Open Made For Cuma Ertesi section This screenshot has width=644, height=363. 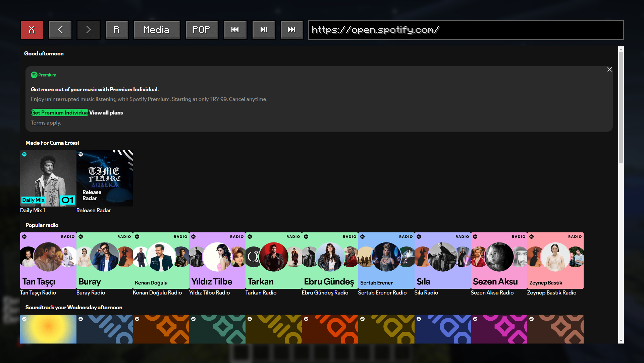tap(52, 143)
